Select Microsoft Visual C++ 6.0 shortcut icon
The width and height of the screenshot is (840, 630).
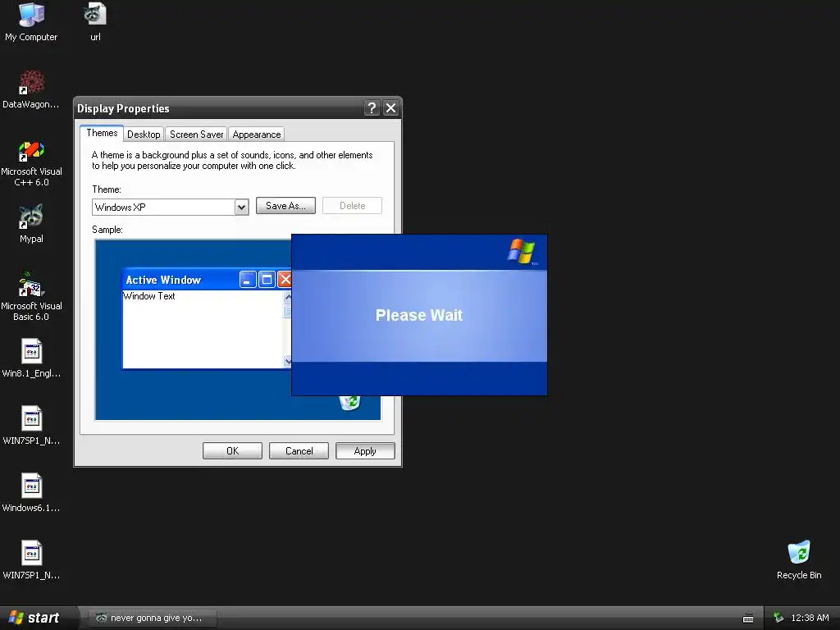coord(31,163)
